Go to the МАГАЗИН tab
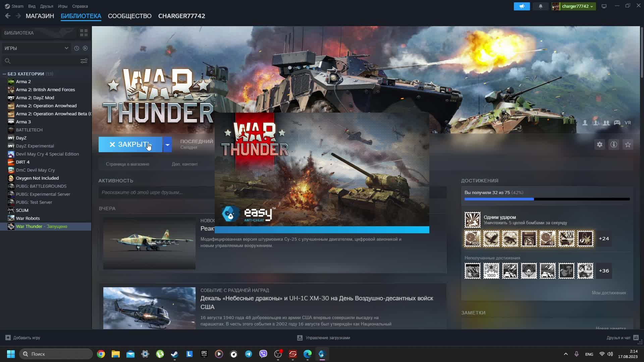The image size is (644, 362). (x=40, y=16)
